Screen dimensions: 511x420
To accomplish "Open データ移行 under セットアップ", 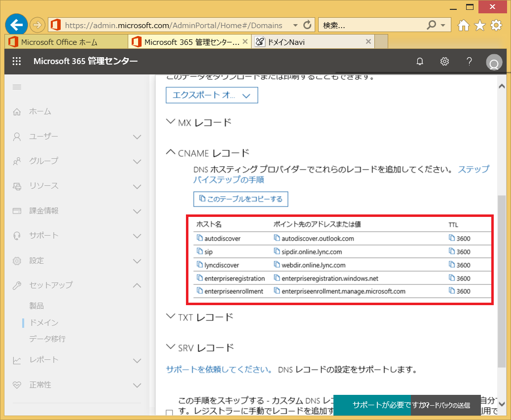I will tap(47, 339).
